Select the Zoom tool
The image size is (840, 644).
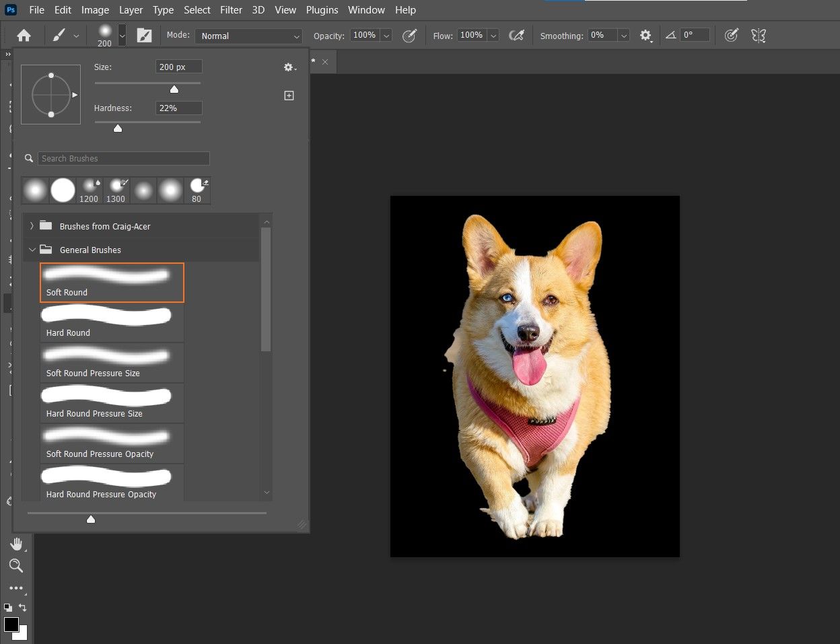(x=16, y=565)
